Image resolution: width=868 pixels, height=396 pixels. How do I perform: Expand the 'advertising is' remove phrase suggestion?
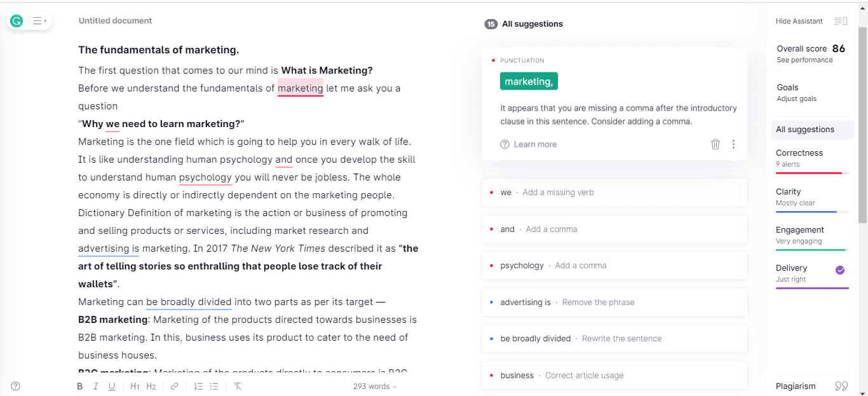tap(614, 302)
